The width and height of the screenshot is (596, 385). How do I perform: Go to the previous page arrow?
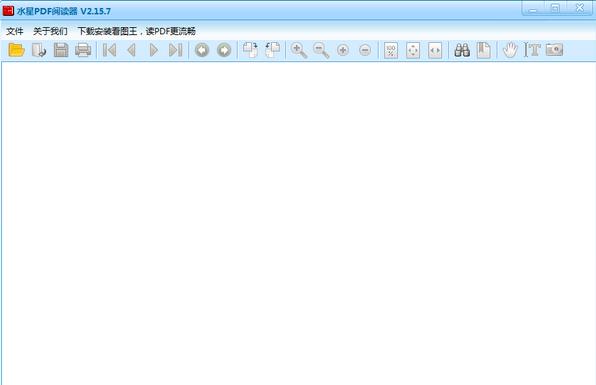[x=132, y=50]
